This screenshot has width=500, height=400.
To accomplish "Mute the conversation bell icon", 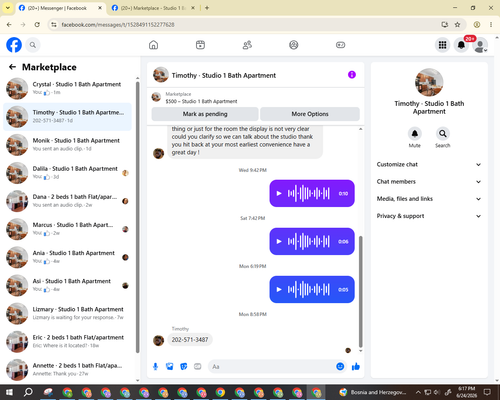I will pos(415,134).
